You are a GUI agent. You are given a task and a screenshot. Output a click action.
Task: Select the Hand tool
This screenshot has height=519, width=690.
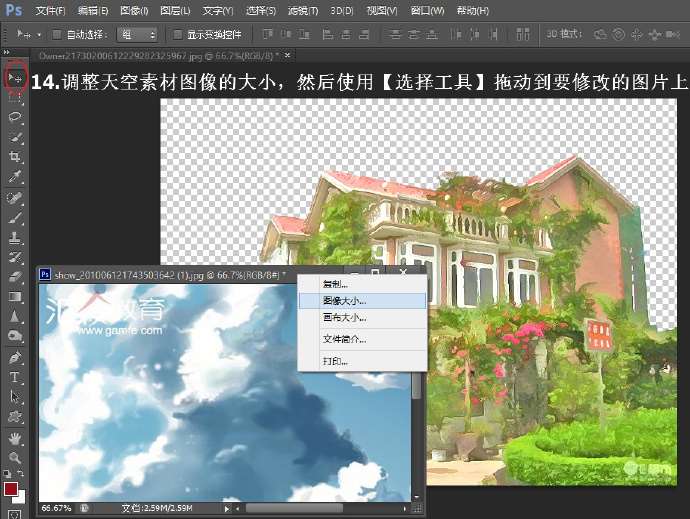(x=15, y=438)
